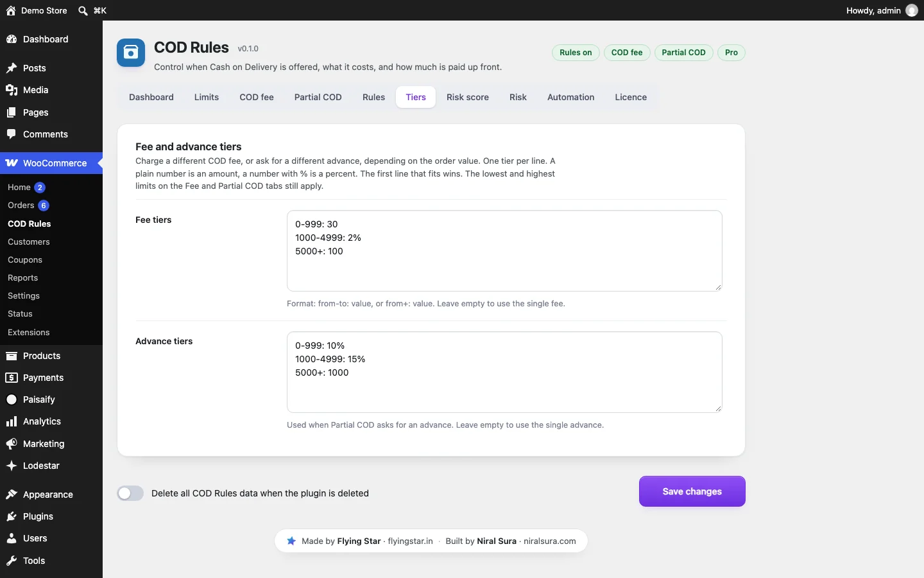This screenshot has width=924, height=578.
Task: Open the Licence tab
Action: pos(631,97)
